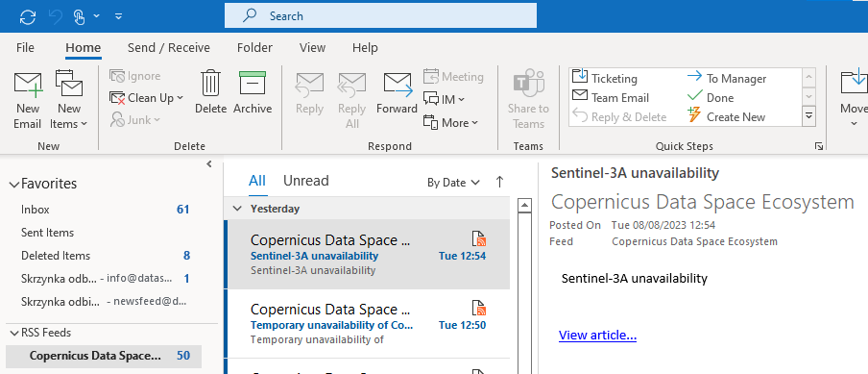Open the File menu

(x=25, y=48)
